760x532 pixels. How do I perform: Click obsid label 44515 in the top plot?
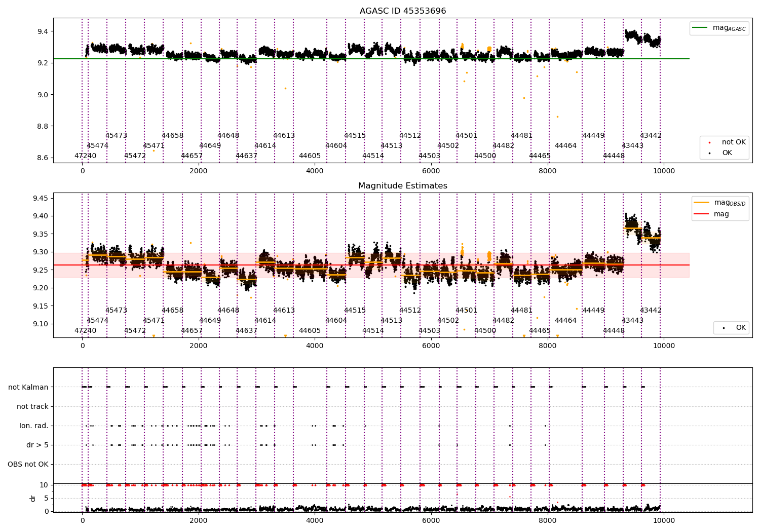point(355,135)
